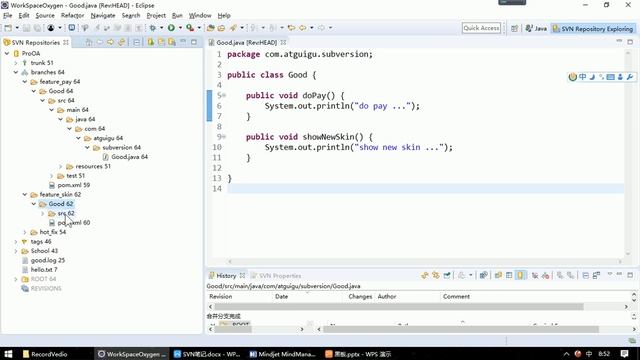
Task: Toggle the folders grouping button in History toolbar
Action: point(498,276)
